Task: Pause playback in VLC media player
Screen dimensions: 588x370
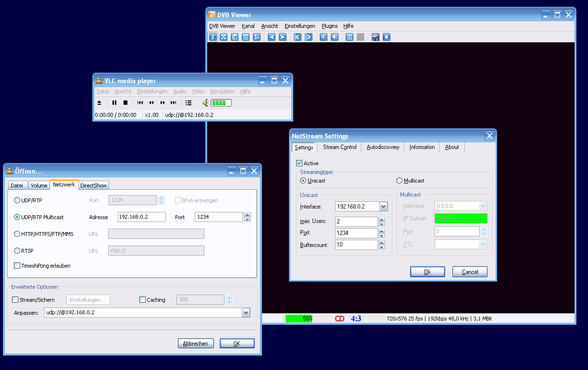Action: point(114,102)
